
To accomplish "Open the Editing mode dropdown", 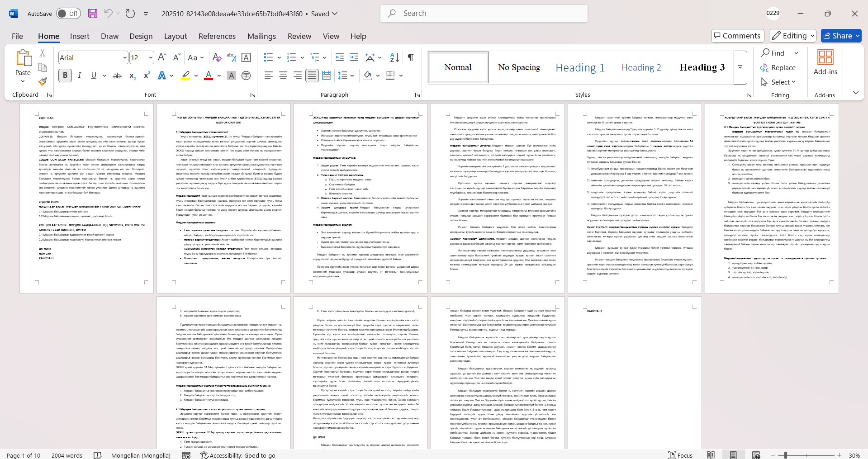I will pyautogui.click(x=793, y=36).
